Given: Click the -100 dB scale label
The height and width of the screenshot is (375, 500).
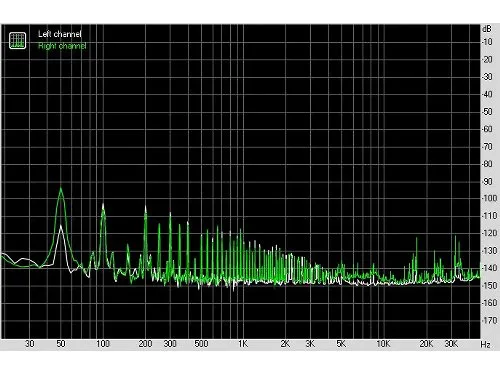Looking at the screenshot, I should [490, 198].
